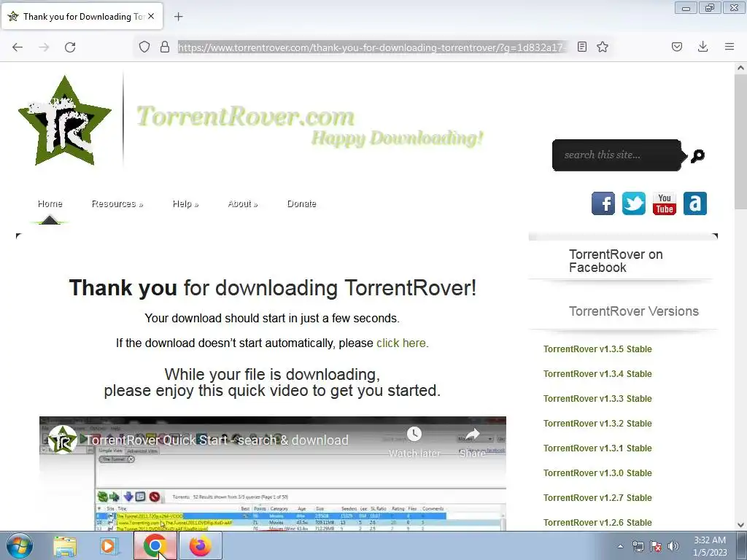747x560 pixels.
Task: Click the page scrollbar down arrow
Action: click(x=741, y=525)
